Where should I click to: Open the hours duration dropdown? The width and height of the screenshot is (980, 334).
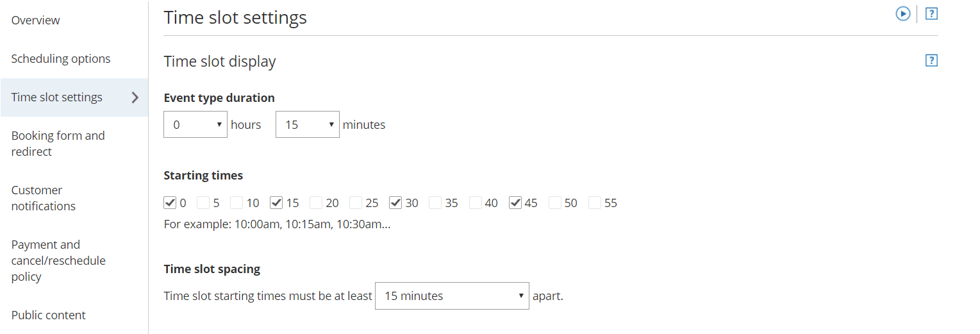coord(195,124)
